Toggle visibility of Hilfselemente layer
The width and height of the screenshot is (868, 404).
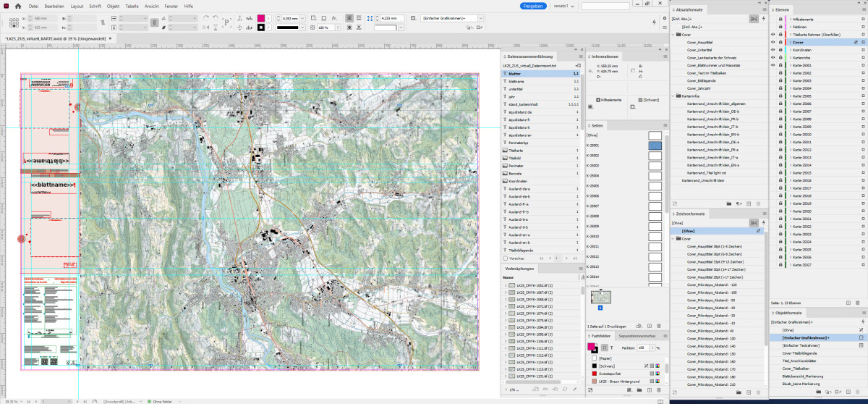[773, 19]
